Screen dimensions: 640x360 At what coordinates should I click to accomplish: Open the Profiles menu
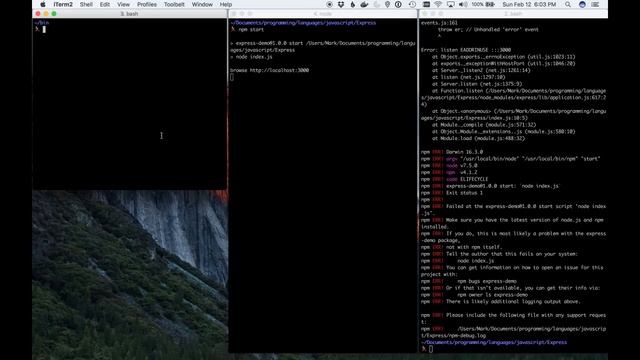147,4
